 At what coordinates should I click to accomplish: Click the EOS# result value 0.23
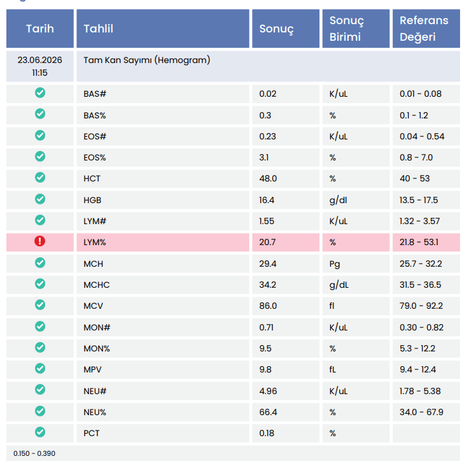pos(267,136)
